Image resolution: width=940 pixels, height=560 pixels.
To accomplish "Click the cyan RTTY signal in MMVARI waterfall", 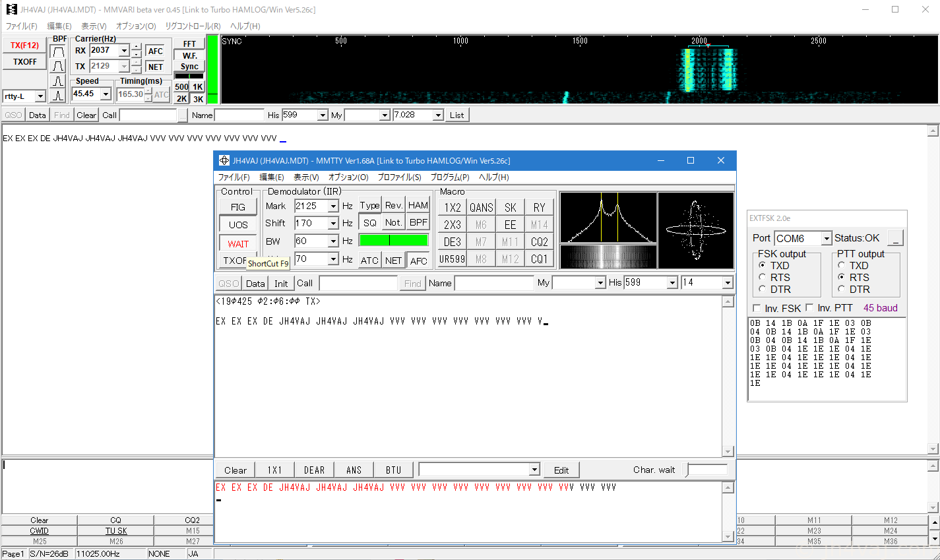I will pos(707,70).
